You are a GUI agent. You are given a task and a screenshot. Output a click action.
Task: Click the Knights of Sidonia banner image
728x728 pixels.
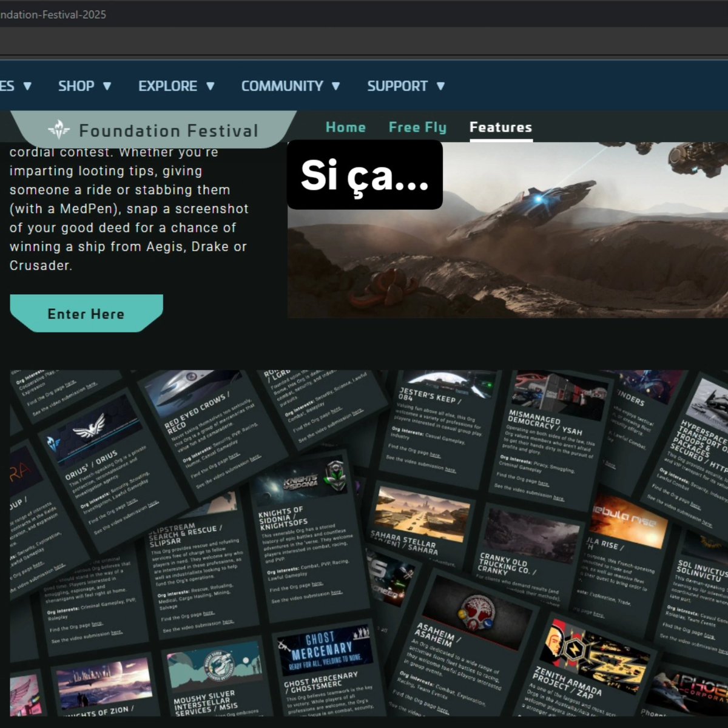(302, 480)
